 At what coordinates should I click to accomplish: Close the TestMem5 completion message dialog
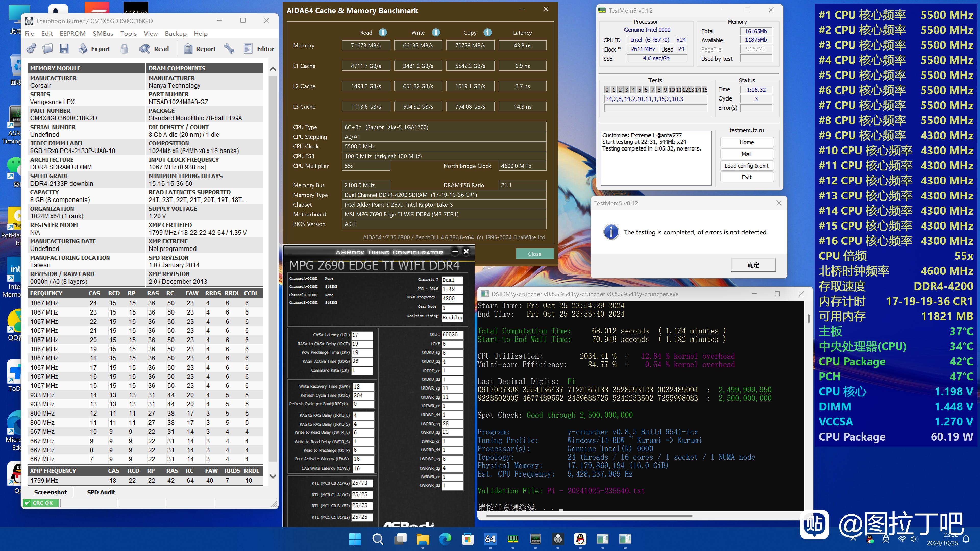point(779,203)
